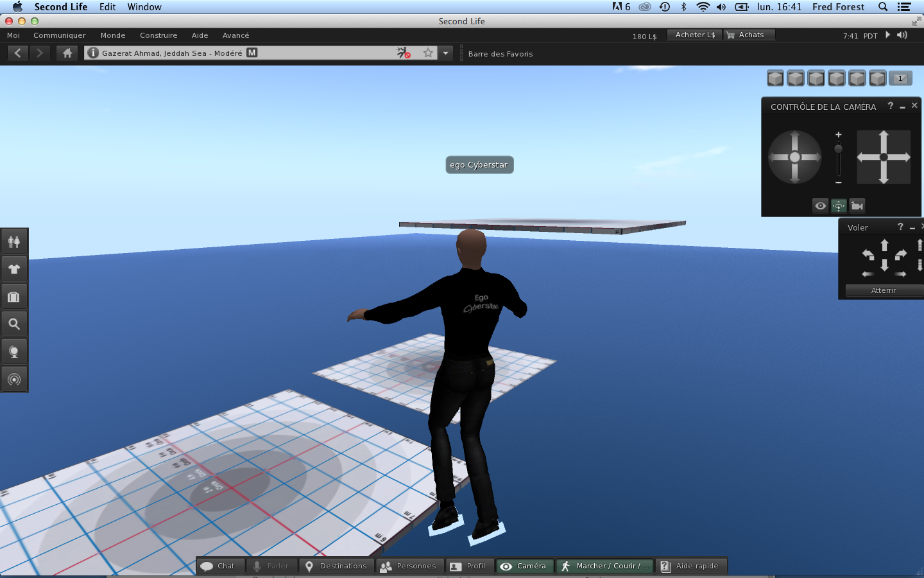Click the Modéré maturity rating M icon
924x578 pixels.
pyautogui.click(x=252, y=53)
